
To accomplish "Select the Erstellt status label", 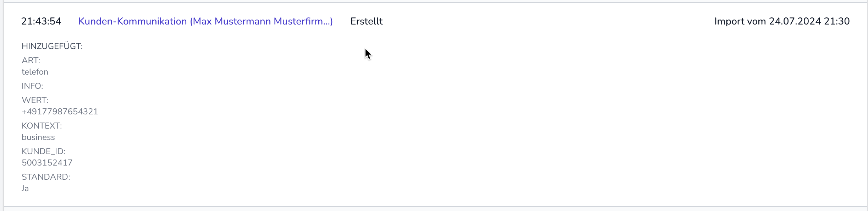I will click(367, 21).
